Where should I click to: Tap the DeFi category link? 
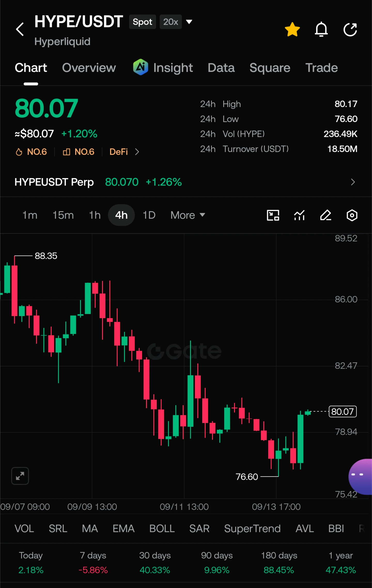(119, 152)
